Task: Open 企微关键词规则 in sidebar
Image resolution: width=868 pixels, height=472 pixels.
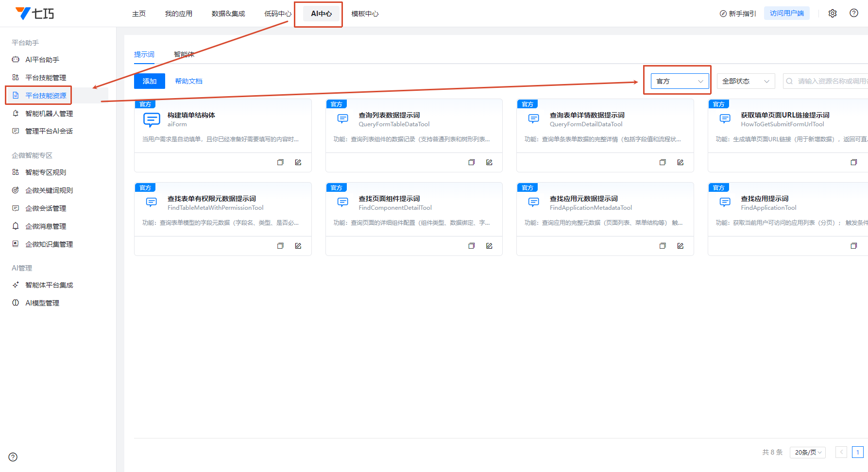Action: [x=49, y=190]
